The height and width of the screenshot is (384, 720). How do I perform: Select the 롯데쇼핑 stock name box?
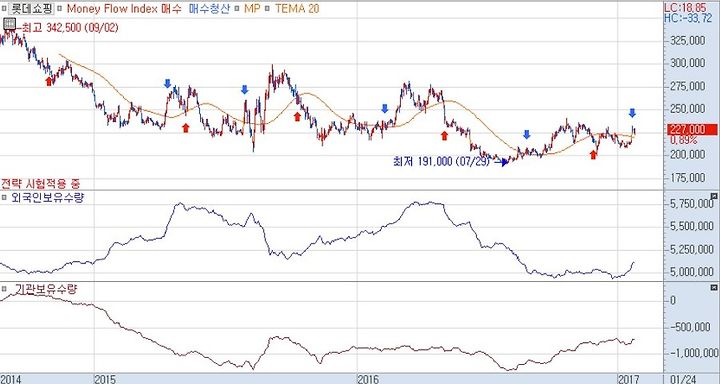[x=32, y=8]
